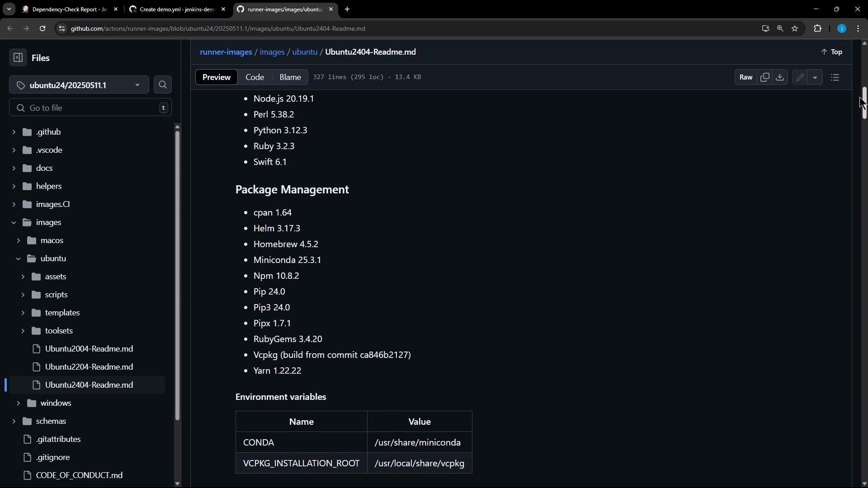
Task: Expand the .vscode folder
Action: 14,150
